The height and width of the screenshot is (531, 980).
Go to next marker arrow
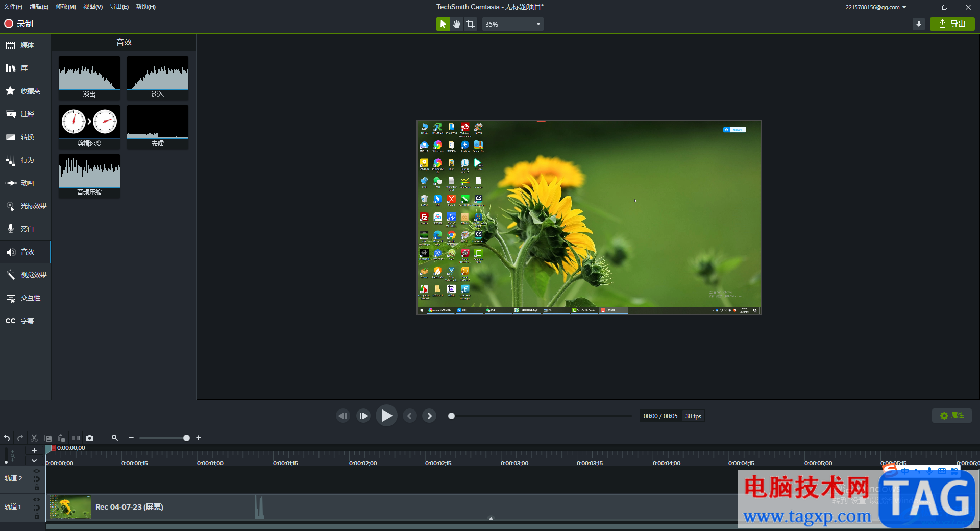(429, 416)
